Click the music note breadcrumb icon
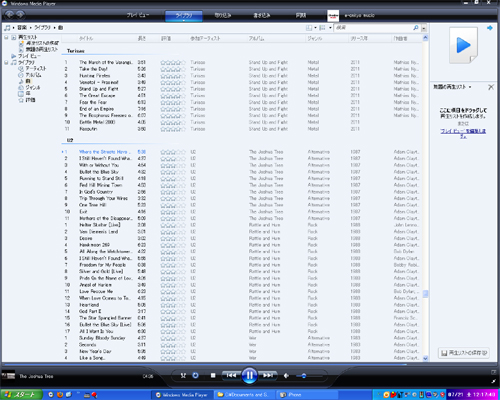 coord(7,28)
